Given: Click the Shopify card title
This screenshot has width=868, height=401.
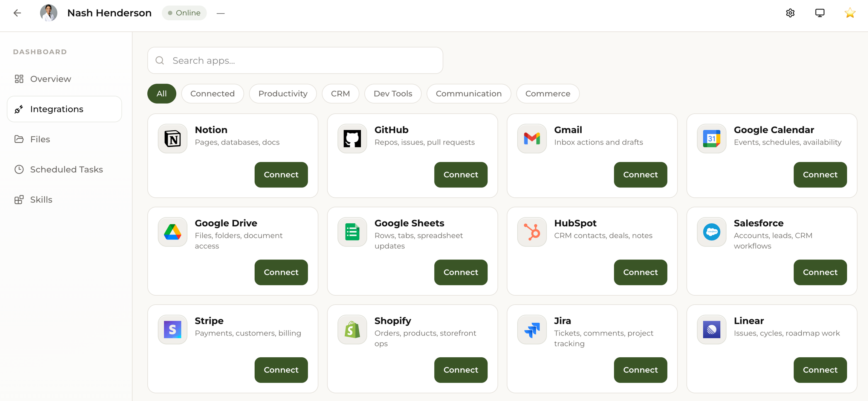Looking at the screenshot, I should (x=393, y=321).
